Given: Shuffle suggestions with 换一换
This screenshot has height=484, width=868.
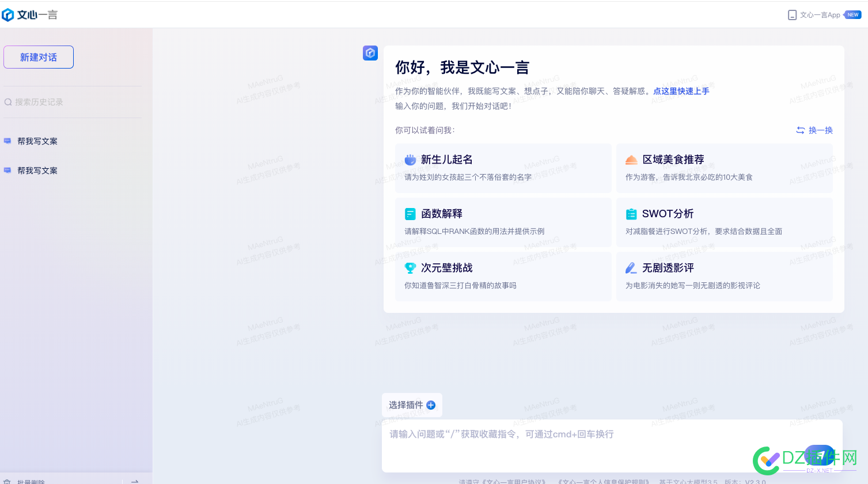Looking at the screenshot, I should [814, 130].
